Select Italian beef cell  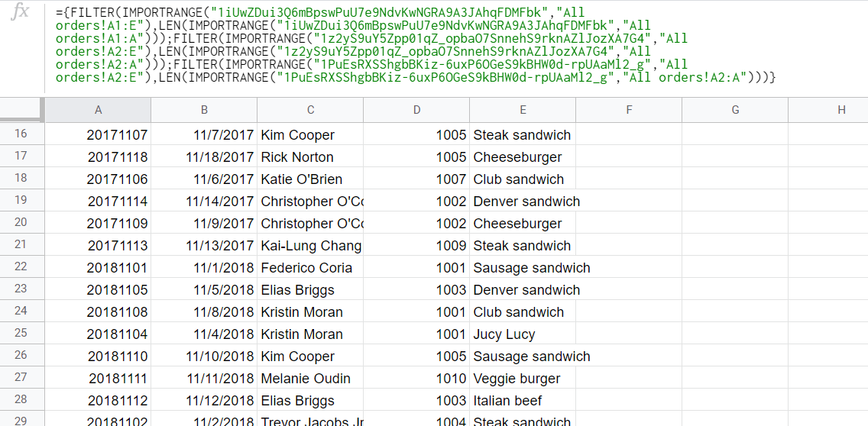523,400
